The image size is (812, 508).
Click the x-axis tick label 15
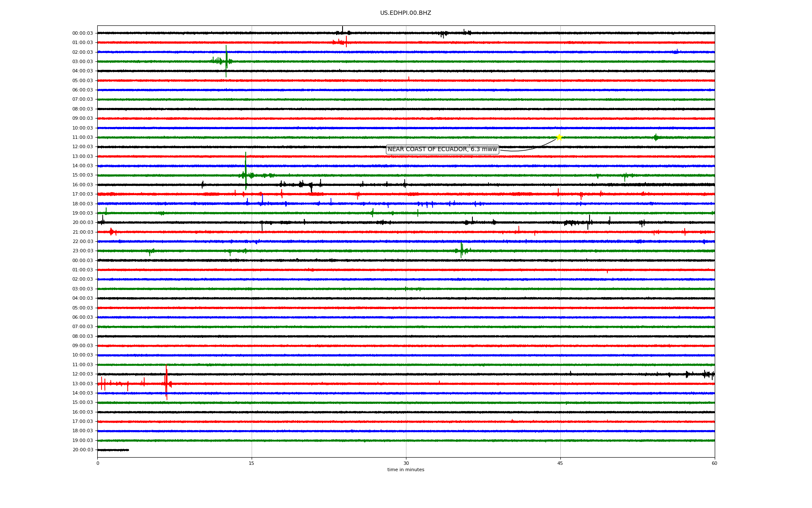252,463
